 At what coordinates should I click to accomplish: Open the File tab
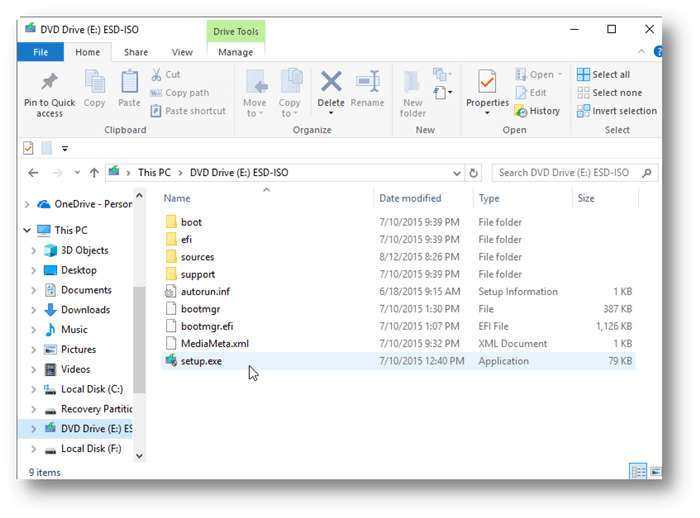click(41, 52)
